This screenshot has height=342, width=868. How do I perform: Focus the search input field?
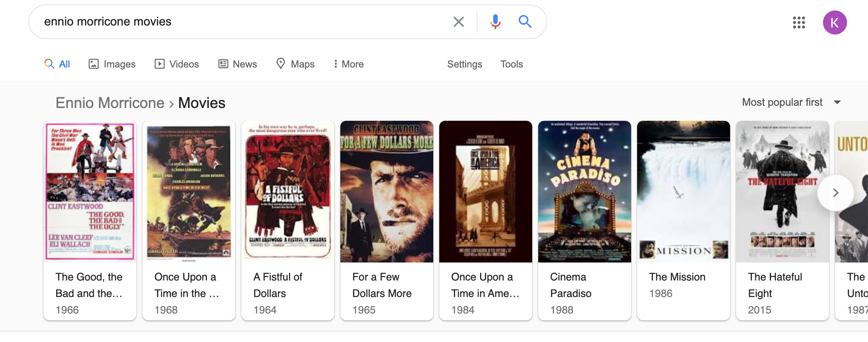click(x=244, y=22)
